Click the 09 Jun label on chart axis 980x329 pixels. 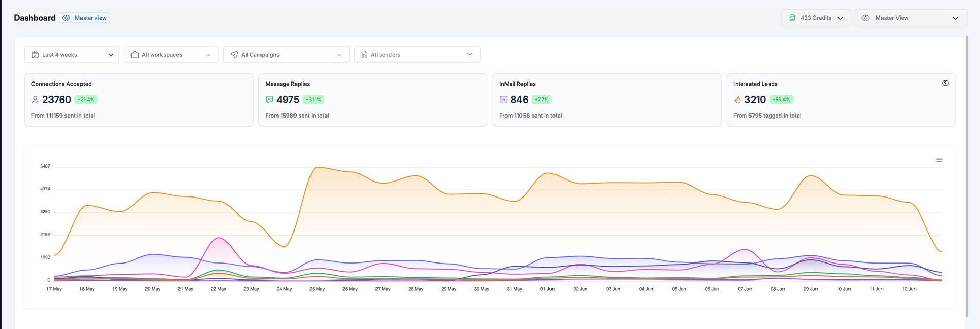tap(811, 289)
